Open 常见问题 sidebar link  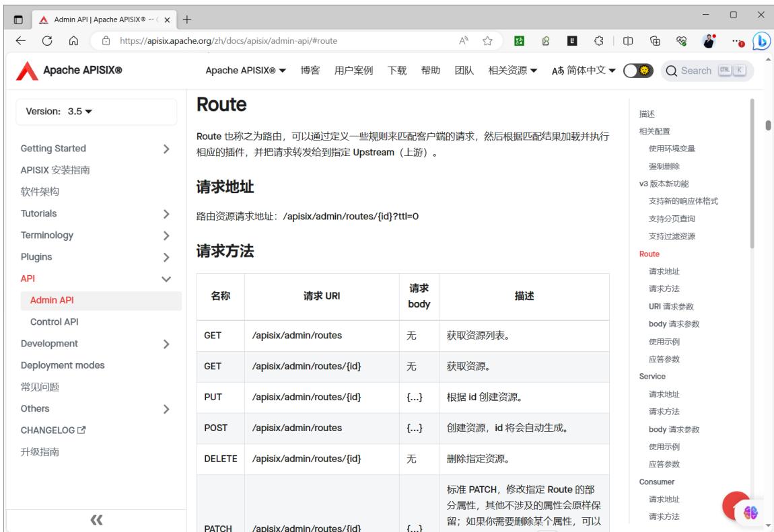[x=40, y=387]
